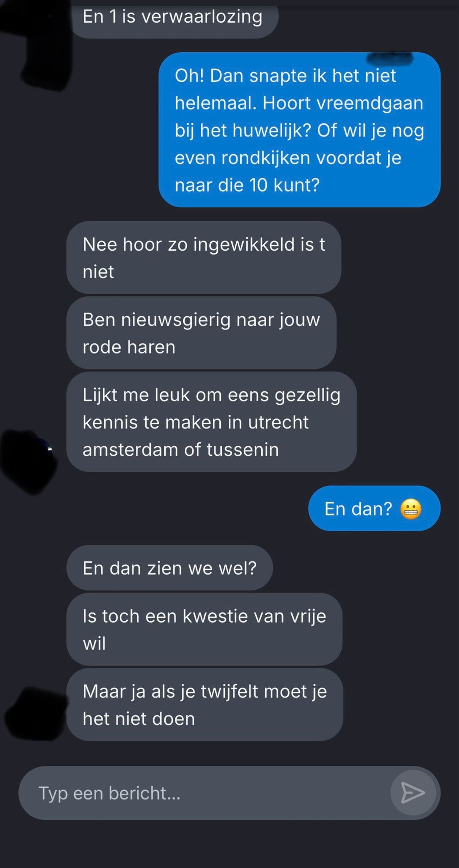
Task: Select 'Ben nieuwsgierig naar jouw rode haren' bubble
Action: pos(202,333)
